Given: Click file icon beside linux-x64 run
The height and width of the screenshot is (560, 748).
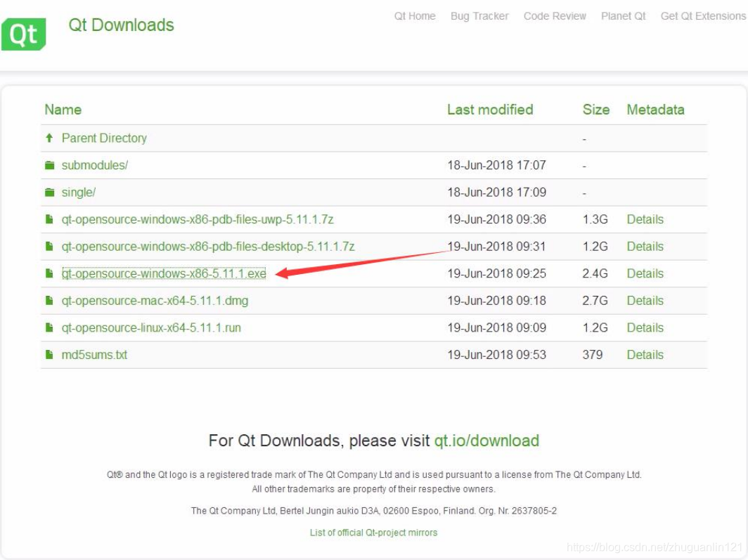Looking at the screenshot, I should coord(49,328).
